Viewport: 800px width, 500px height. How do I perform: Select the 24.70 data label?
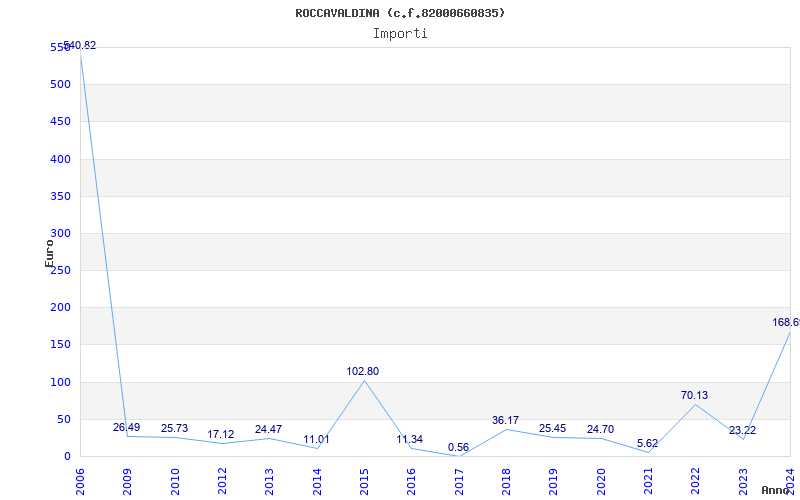pos(601,430)
